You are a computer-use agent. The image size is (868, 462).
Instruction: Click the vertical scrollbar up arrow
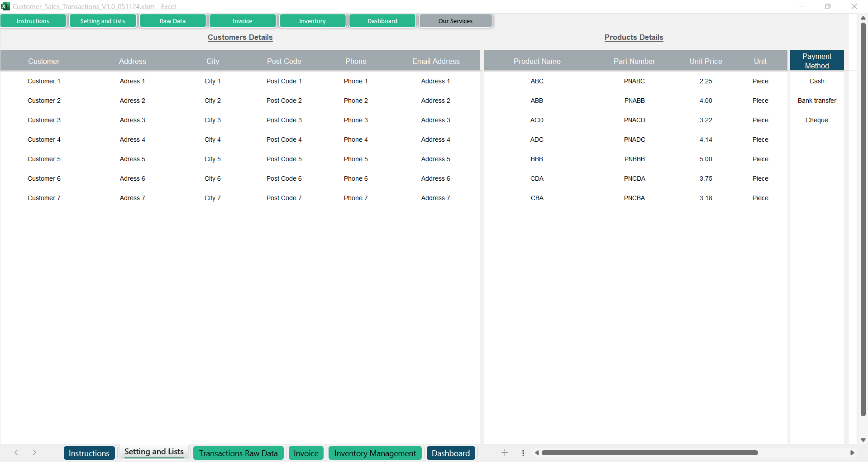pyautogui.click(x=863, y=18)
